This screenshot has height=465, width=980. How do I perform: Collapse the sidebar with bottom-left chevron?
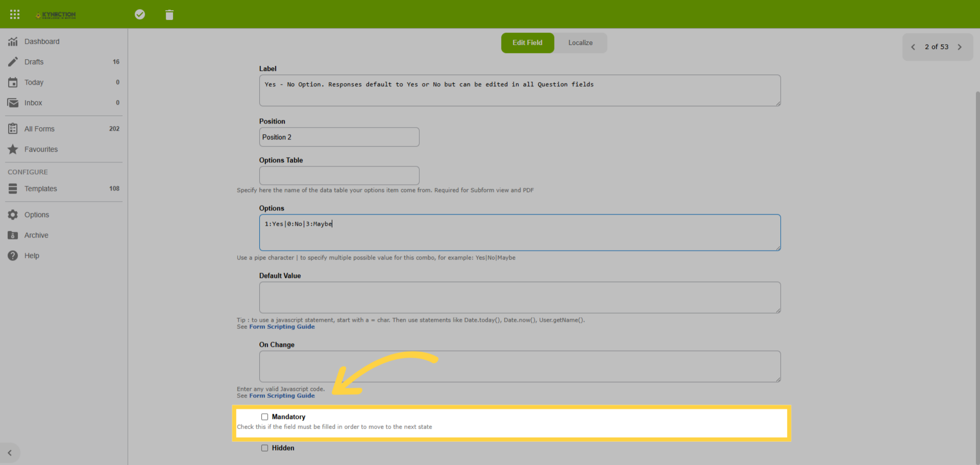click(x=10, y=453)
